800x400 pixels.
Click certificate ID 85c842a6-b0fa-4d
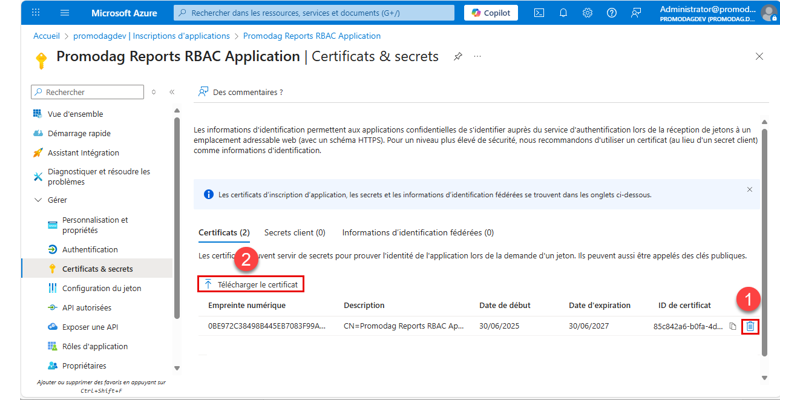[x=688, y=327]
